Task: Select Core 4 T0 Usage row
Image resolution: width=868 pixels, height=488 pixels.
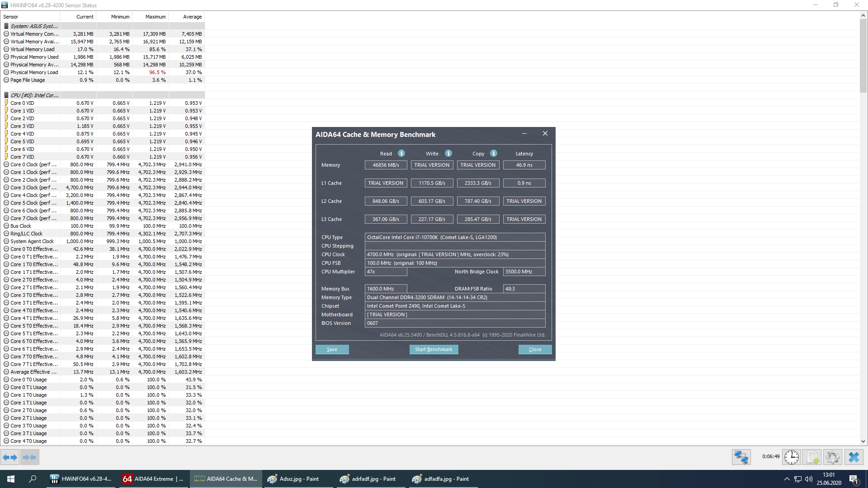Action: tap(103, 441)
